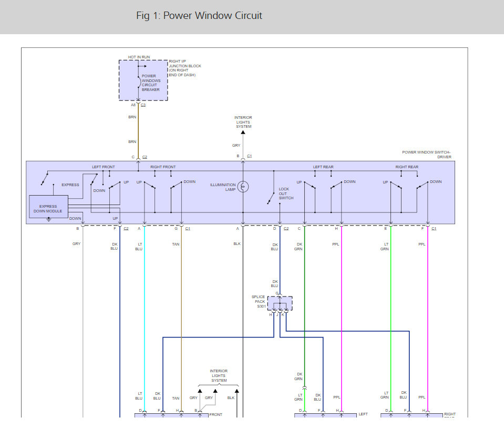Click the 'RIGHT I/P JUNCTION BLOCK' note
The image size is (504, 428).
point(185,68)
